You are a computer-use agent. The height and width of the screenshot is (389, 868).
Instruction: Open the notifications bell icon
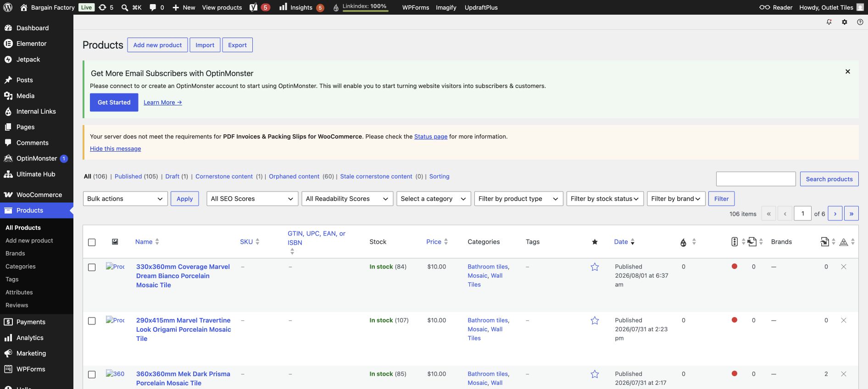click(x=829, y=22)
